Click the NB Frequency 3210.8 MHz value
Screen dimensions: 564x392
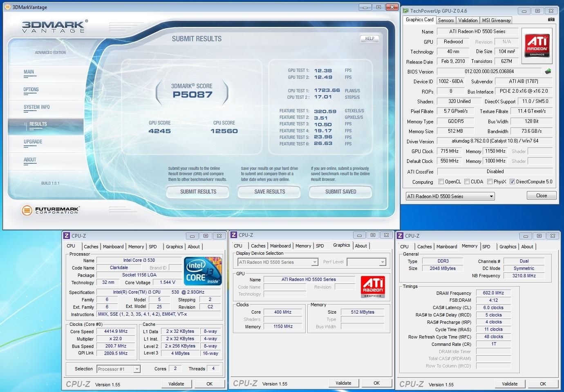coord(524,276)
